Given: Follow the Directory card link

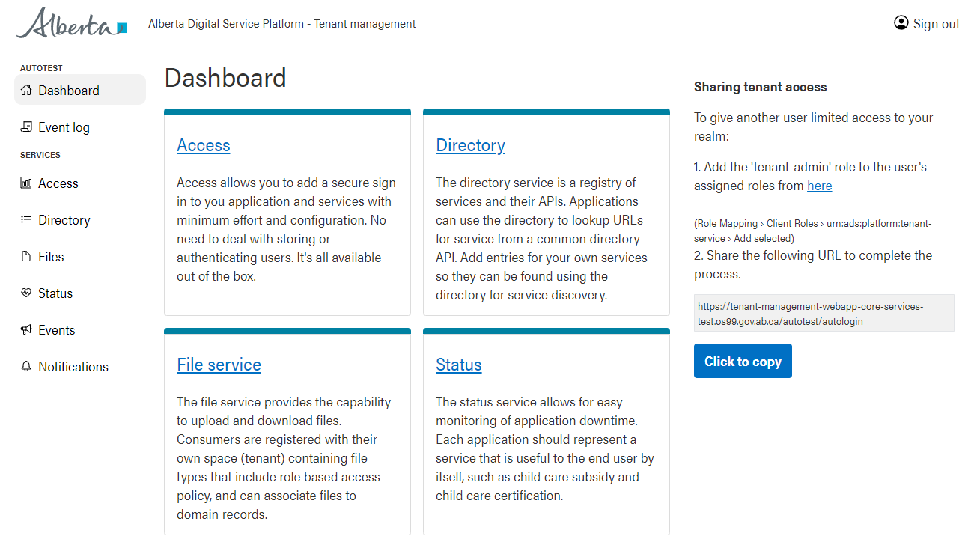Looking at the screenshot, I should (470, 145).
